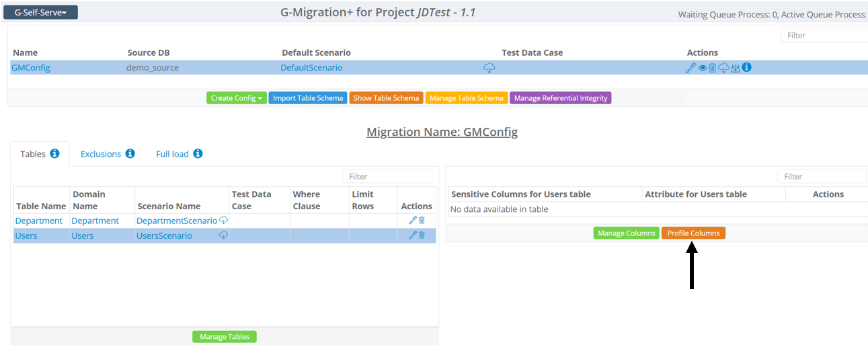View GMConfig using the eye icon
Viewport: 868px width, 347px height.
click(x=703, y=68)
